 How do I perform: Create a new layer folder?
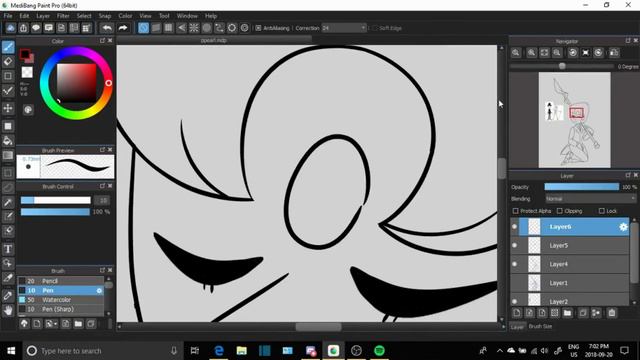(567, 313)
